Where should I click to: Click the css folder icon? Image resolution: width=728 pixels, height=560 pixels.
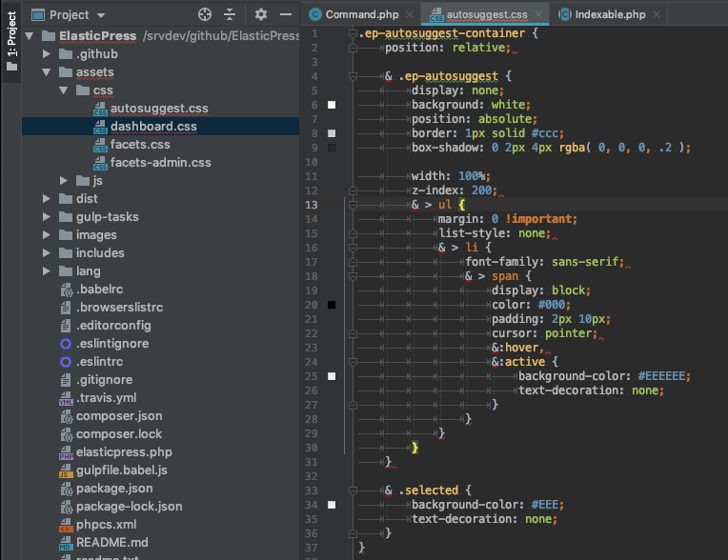[83, 90]
